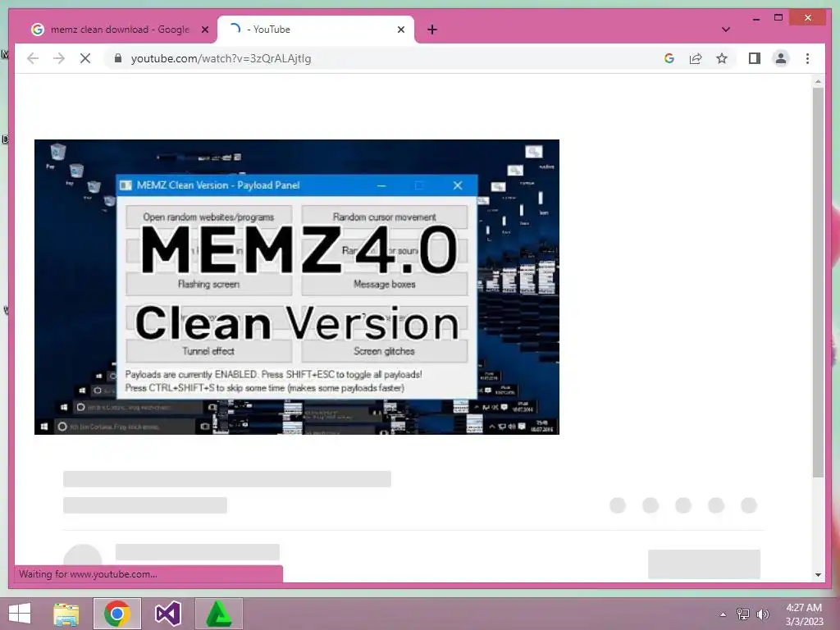The height and width of the screenshot is (630, 840).
Task: Open File Explorer from the taskbar
Action: 66,614
